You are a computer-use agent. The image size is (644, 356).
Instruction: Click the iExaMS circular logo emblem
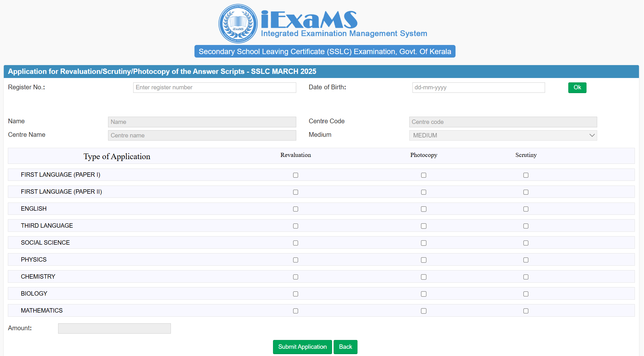pos(238,24)
